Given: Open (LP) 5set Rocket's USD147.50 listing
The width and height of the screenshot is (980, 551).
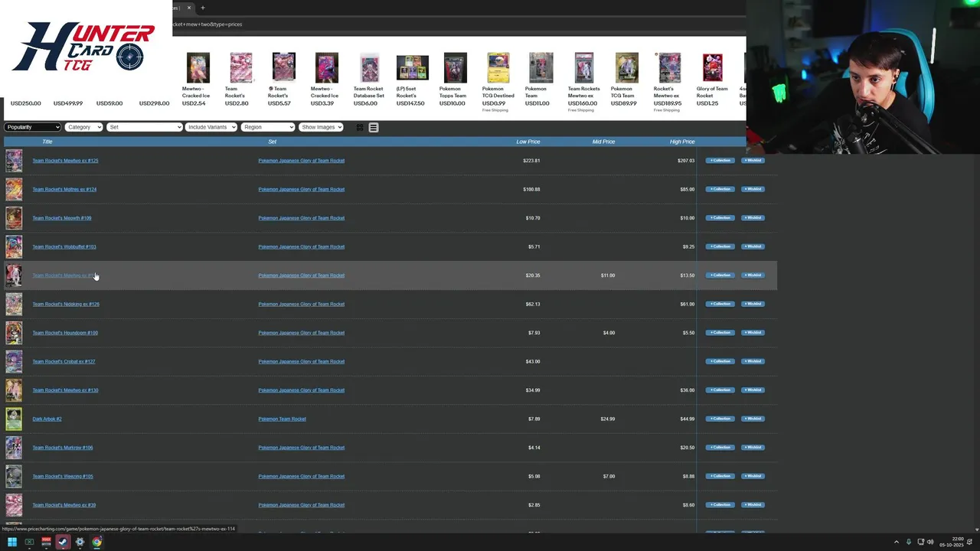Looking at the screenshot, I should pyautogui.click(x=412, y=80).
